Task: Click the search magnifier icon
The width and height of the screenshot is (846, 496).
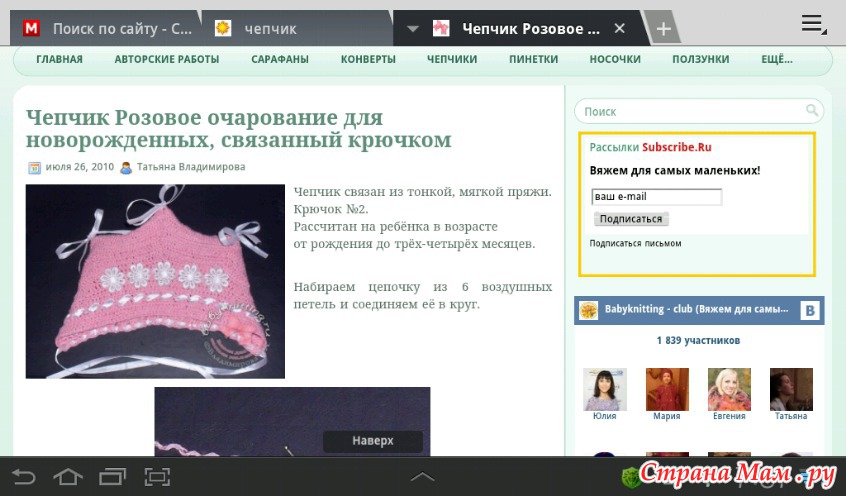Action: click(812, 111)
